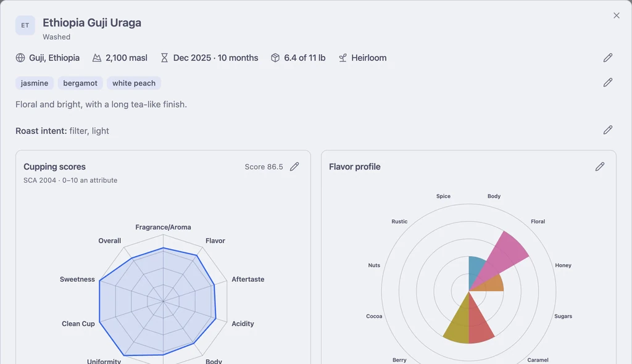Click the Cocoa label on the flavor wheel
Viewport: 632px width, 364px height.
[x=374, y=316]
